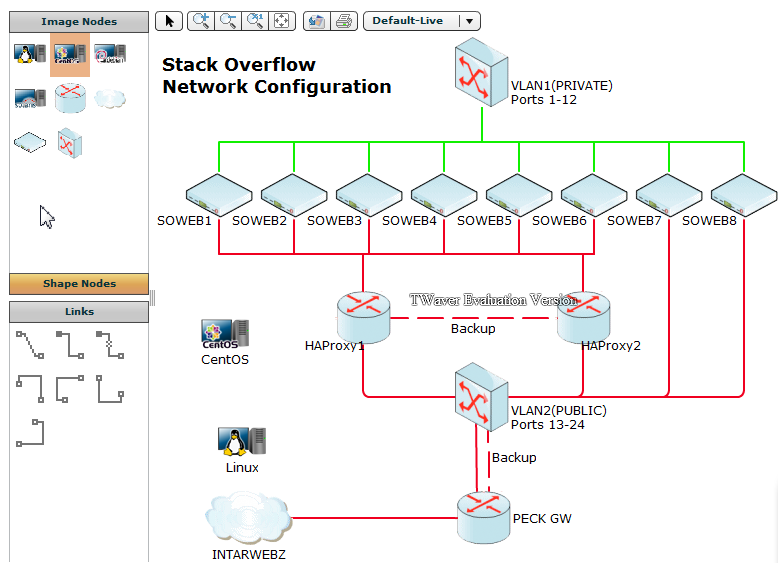Viewport: 781px width, 566px height.
Task: Choose the straight diagonal link type
Action: click(30, 345)
